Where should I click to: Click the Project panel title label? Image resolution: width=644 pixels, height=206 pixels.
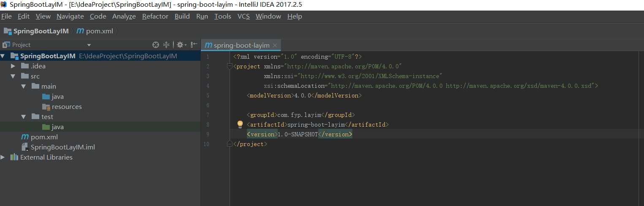(22, 45)
